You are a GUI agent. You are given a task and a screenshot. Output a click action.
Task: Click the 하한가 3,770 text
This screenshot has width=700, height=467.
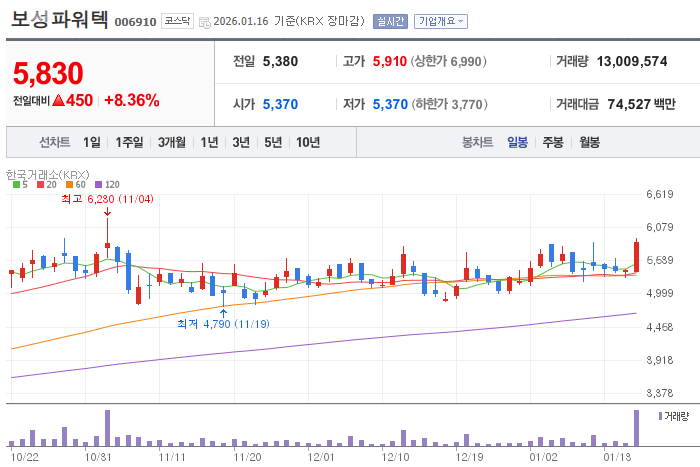tap(449, 104)
